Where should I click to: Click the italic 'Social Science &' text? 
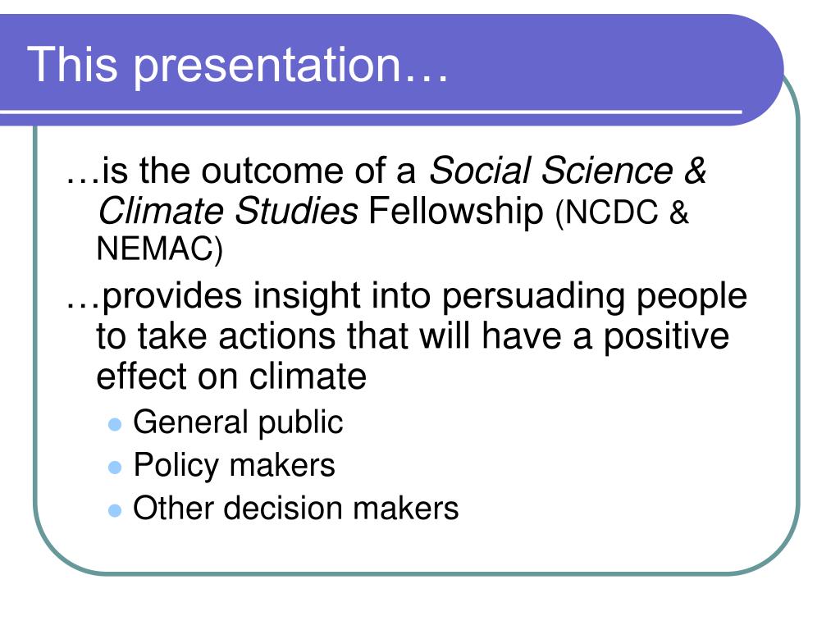tap(568, 171)
